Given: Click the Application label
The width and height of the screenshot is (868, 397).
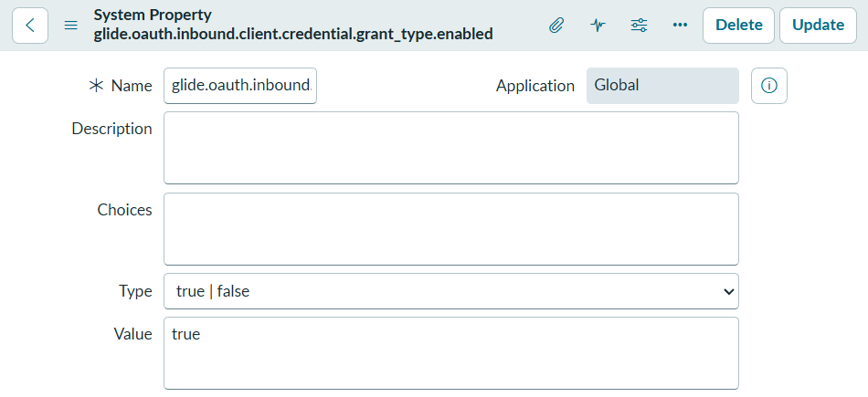Looking at the screenshot, I should click(x=535, y=86).
